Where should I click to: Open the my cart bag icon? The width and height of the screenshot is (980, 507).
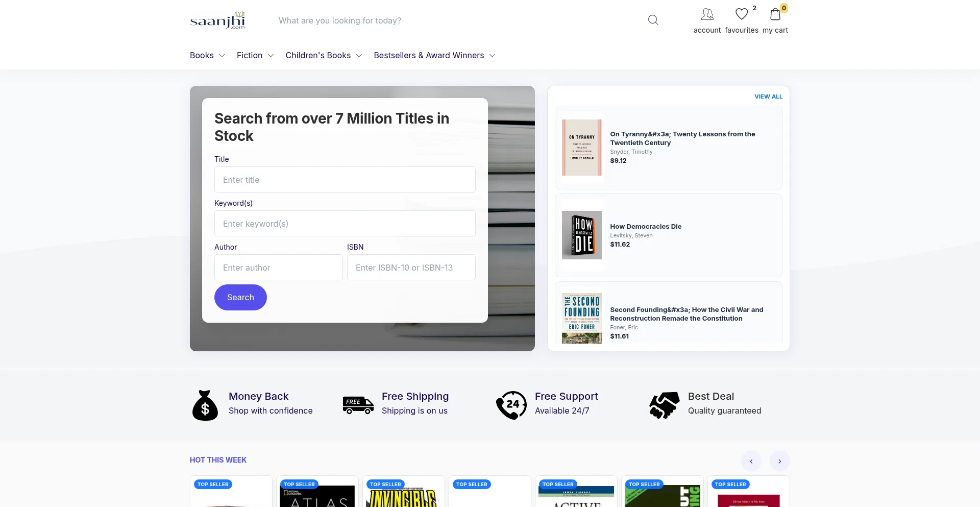click(x=775, y=14)
